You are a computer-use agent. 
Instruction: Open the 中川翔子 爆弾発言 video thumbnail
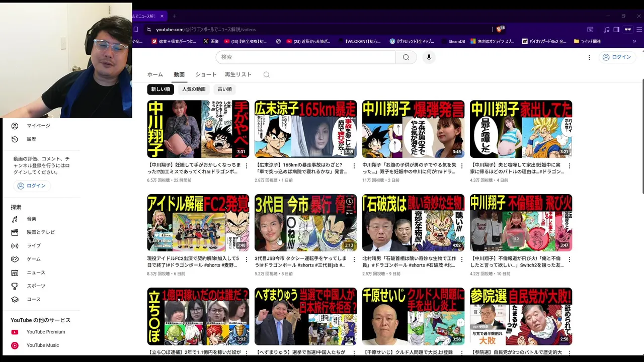pos(414,129)
